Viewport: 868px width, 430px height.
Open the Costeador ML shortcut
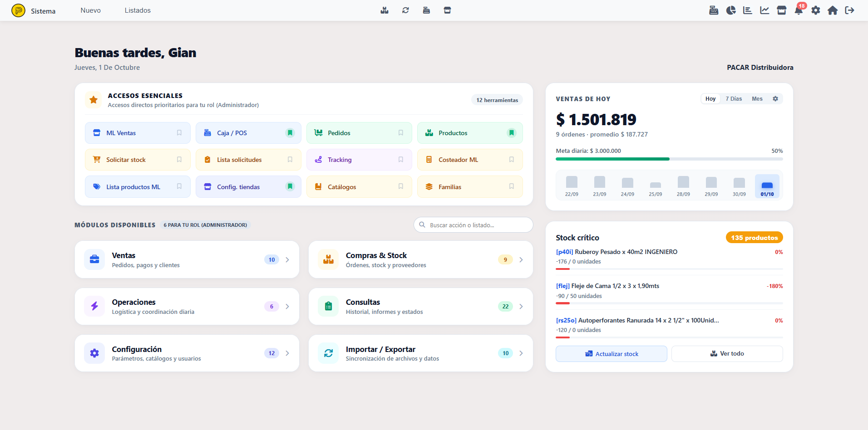coord(470,160)
